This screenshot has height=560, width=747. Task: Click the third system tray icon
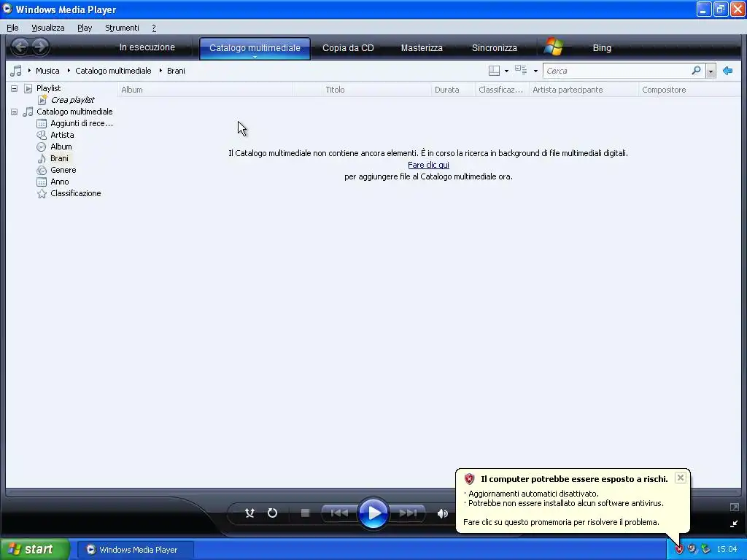(705, 550)
